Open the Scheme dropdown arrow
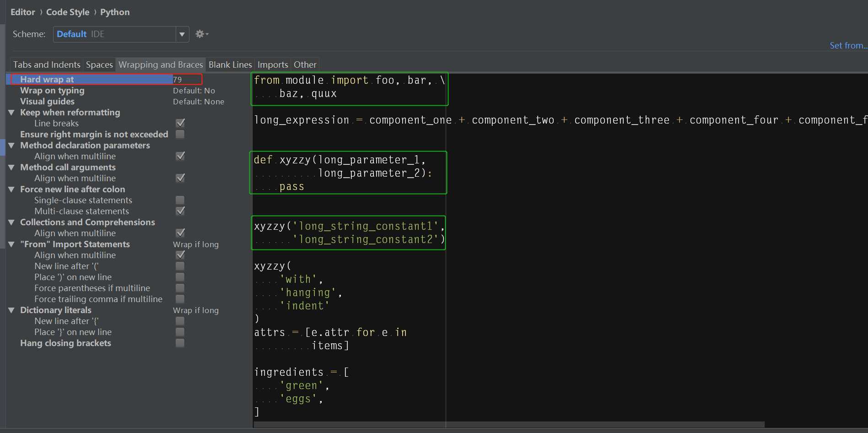868x433 pixels. pos(182,34)
